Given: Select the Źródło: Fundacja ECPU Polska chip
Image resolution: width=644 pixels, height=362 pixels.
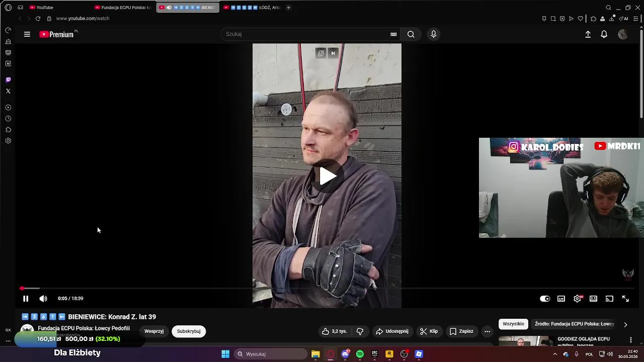Looking at the screenshot, I should click(x=574, y=324).
